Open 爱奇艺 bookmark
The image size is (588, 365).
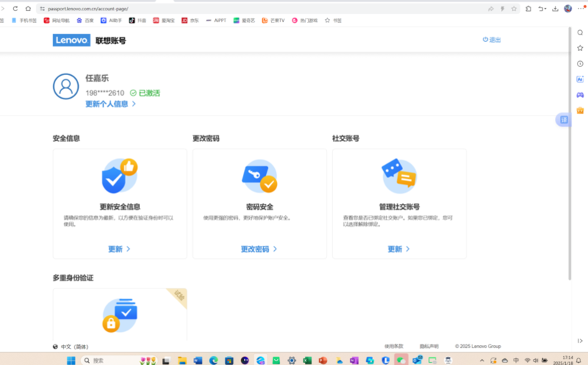tap(244, 21)
